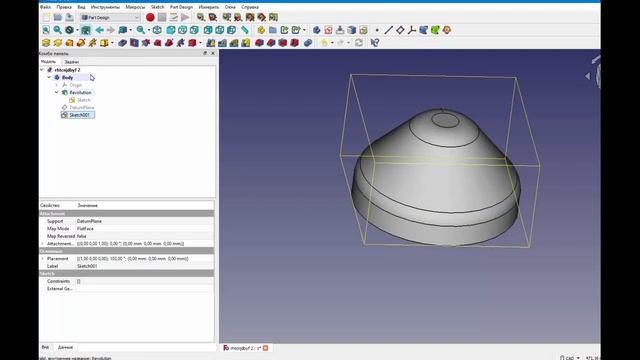
Task: Open the Macros dialog icon
Action: (173, 17)
